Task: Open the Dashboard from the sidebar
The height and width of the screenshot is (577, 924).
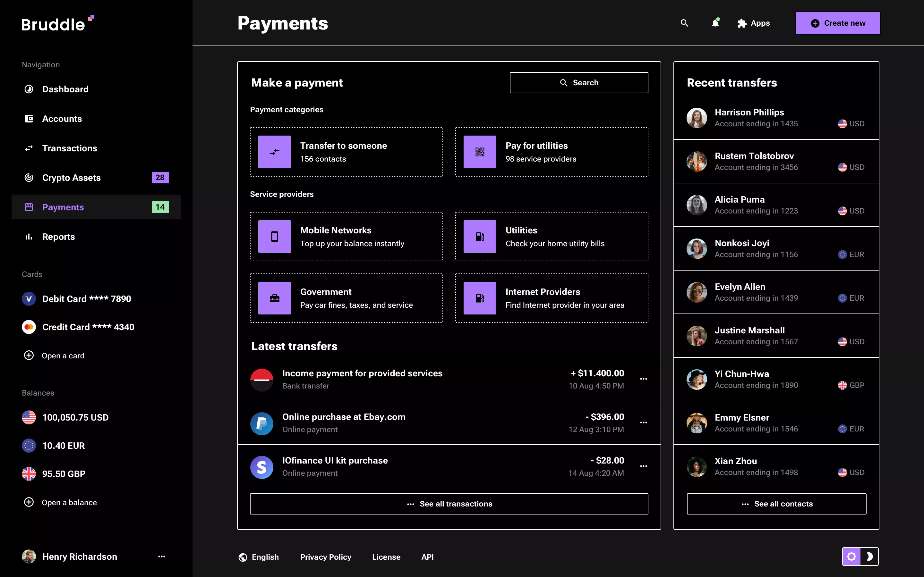Action: click(65, 89)
